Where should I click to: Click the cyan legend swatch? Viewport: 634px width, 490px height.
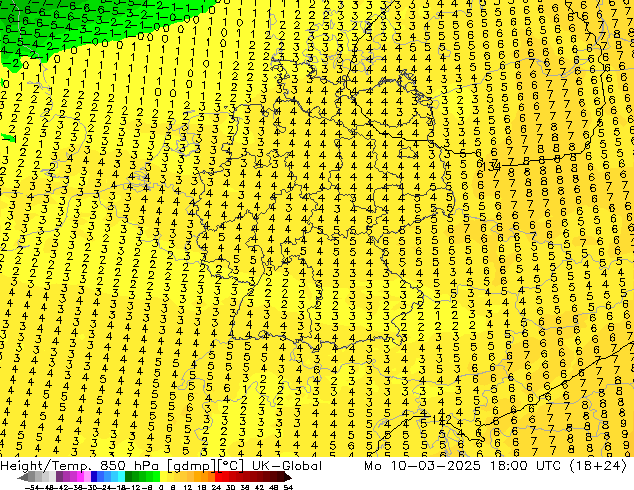(x=121, y=477)
